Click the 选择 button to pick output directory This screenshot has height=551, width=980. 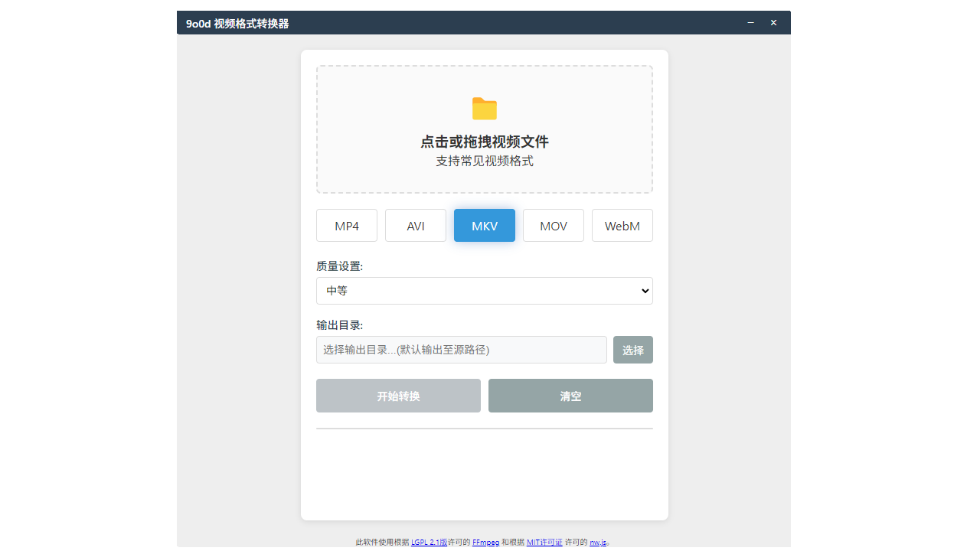(632, 349)
